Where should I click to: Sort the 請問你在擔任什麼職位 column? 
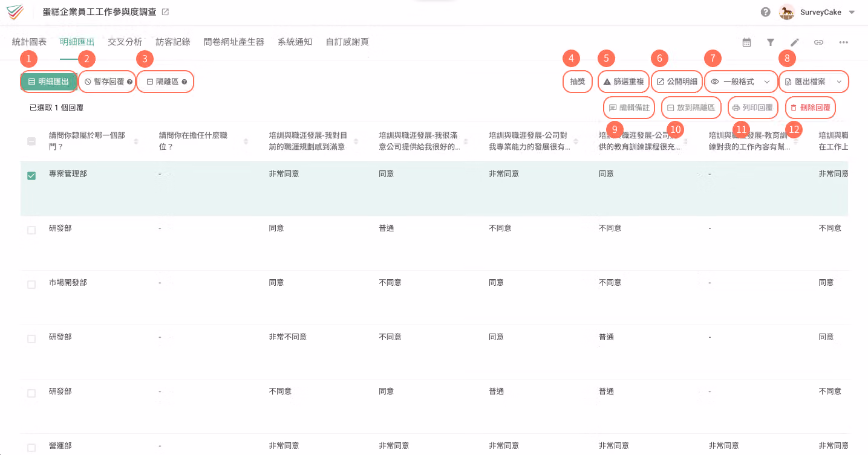click(246, 141)
